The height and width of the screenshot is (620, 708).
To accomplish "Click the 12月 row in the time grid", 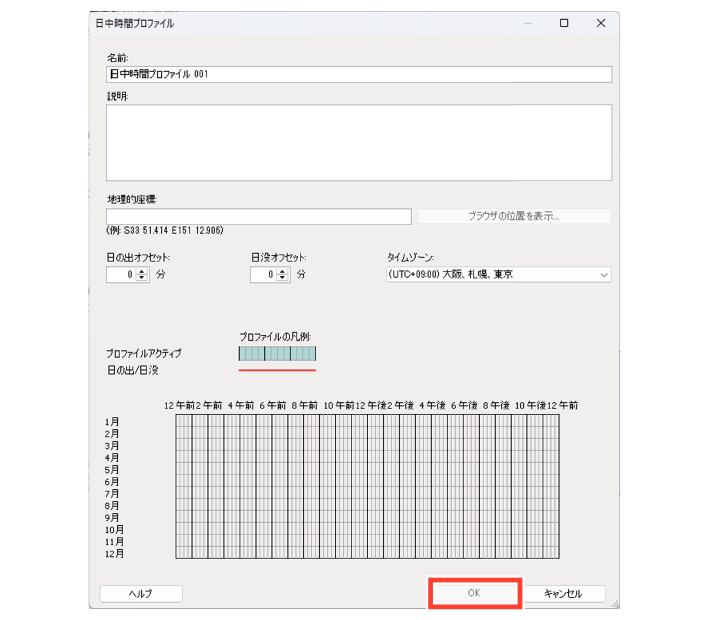I will (366, 553).
